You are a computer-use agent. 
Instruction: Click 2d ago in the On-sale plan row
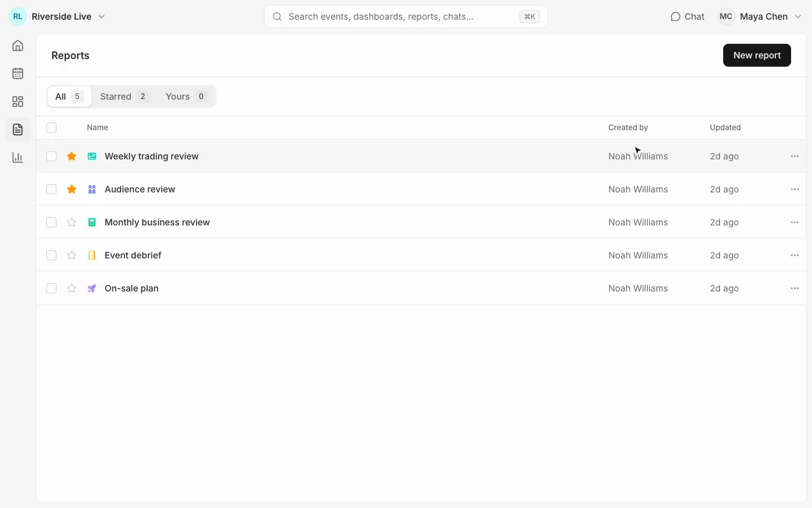pyautogui.click(x=724, y=288)
